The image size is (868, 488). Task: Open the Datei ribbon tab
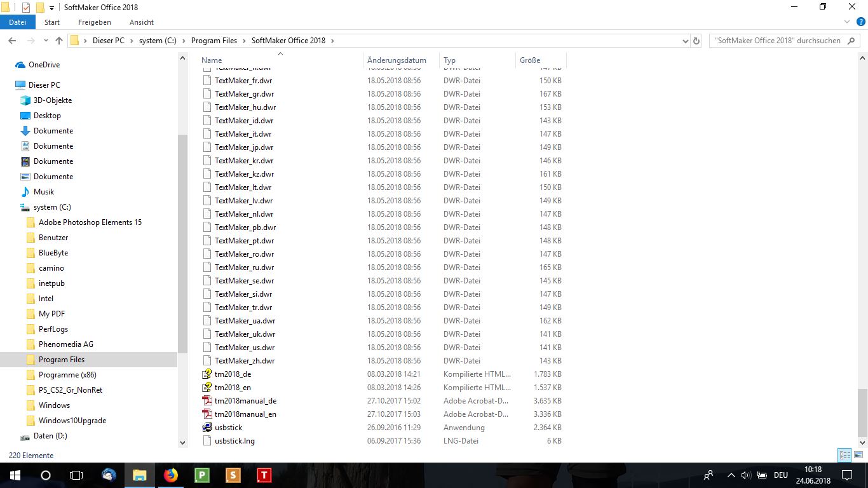click(x=17, y=22)
